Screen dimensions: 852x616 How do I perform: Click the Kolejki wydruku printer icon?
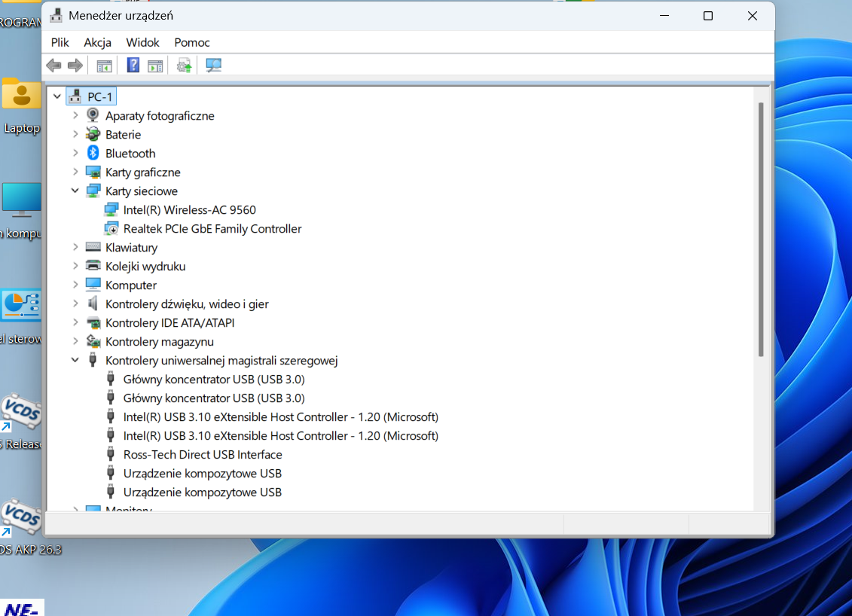pyautogui.click(x=93, y=266)
